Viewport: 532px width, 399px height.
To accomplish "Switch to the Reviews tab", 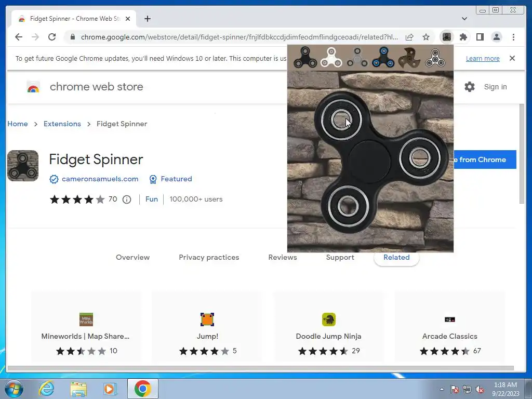I will tap(282, 257).
